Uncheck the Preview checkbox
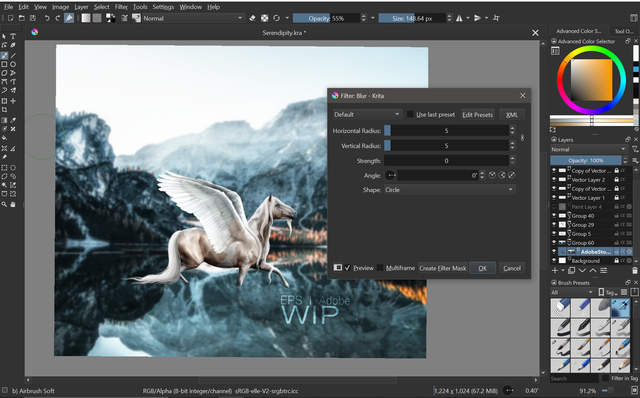Viewport: 640px width, 398px height. tap(347, 268)
